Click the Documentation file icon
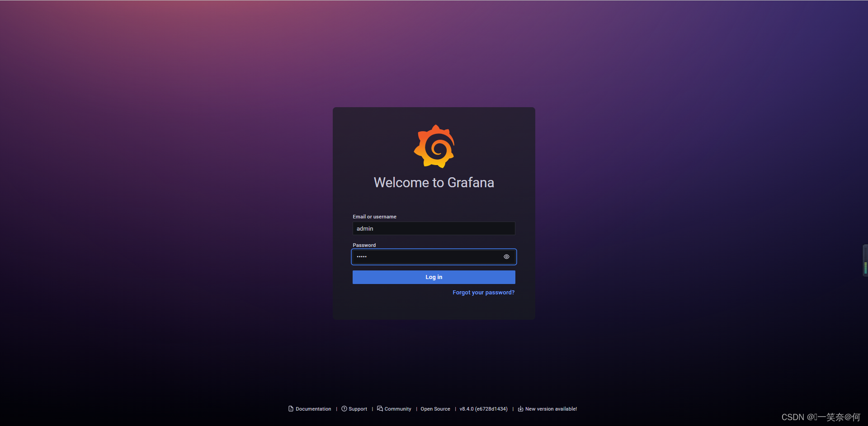The width and height of the screenshot is (868, 426). click(291, 409)
